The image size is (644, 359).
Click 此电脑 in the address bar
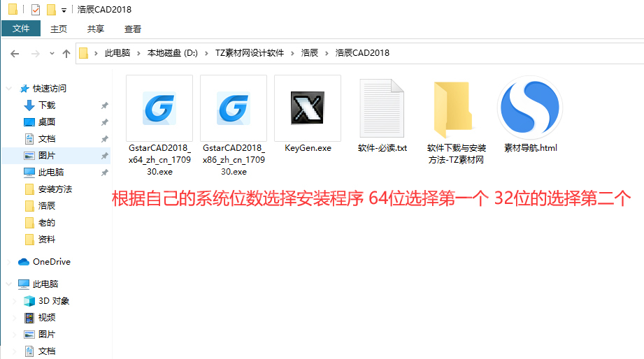[x=117, y=53]
